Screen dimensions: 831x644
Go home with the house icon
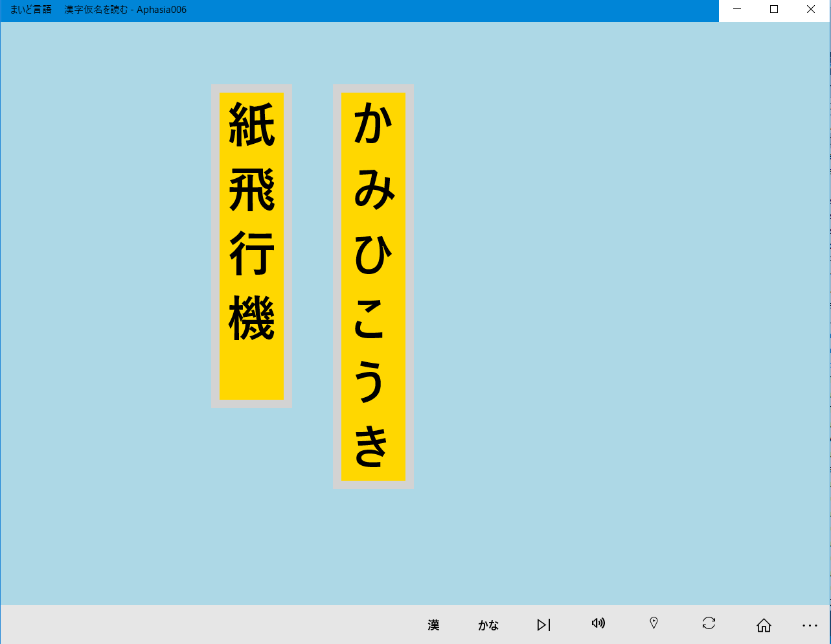click(x=764, y=625)
